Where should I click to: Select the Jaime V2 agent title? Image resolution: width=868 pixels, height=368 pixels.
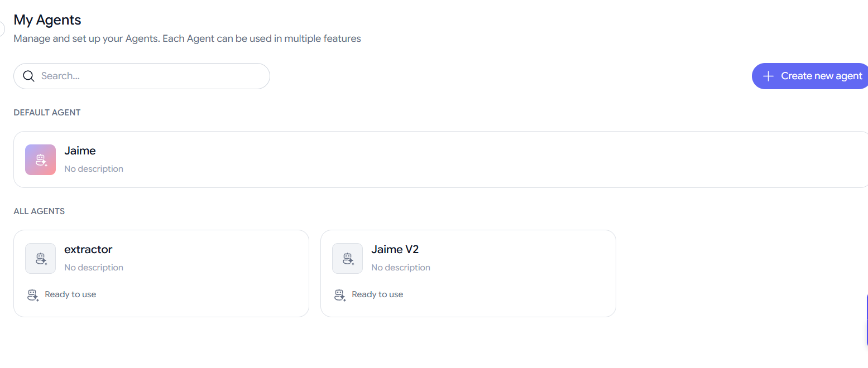tap(395, 249)
